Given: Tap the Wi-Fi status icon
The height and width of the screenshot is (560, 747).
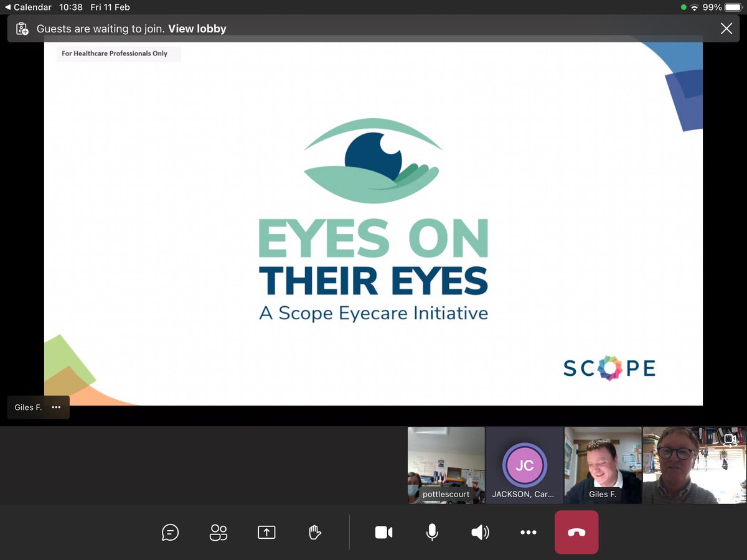Looking at the screenshot, I should (x=695, y=7).
